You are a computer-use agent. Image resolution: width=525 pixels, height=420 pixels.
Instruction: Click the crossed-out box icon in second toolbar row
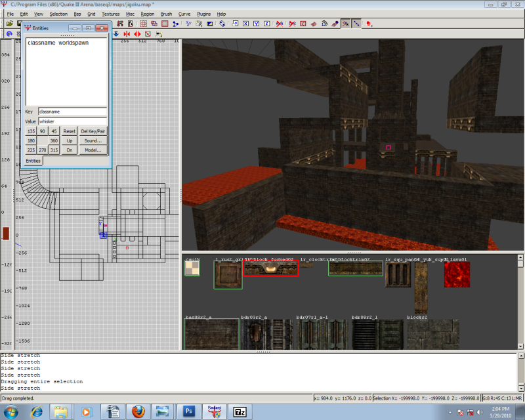point(148,34)
